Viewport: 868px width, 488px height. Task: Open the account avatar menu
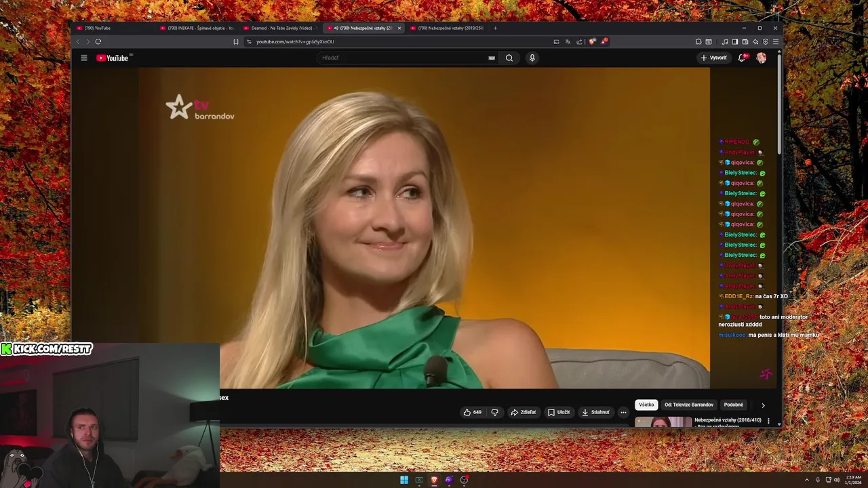point(762,58)
